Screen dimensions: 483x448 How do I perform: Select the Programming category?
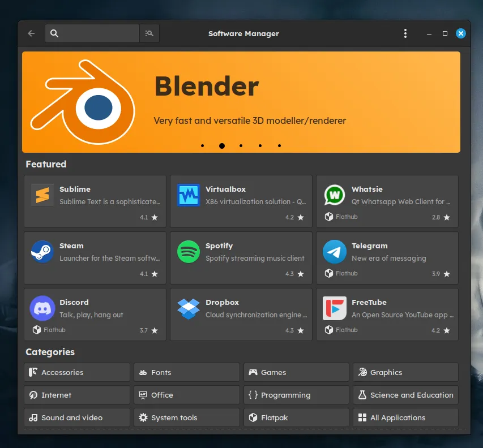(296, 395)
